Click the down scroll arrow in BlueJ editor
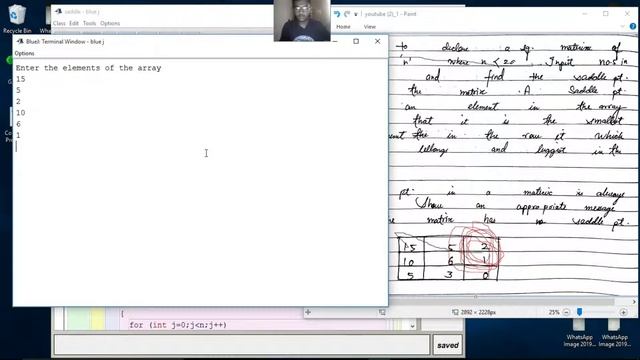The height and width of the screenshot is (360, 640). pyautogui.click(x=412, y=326)
